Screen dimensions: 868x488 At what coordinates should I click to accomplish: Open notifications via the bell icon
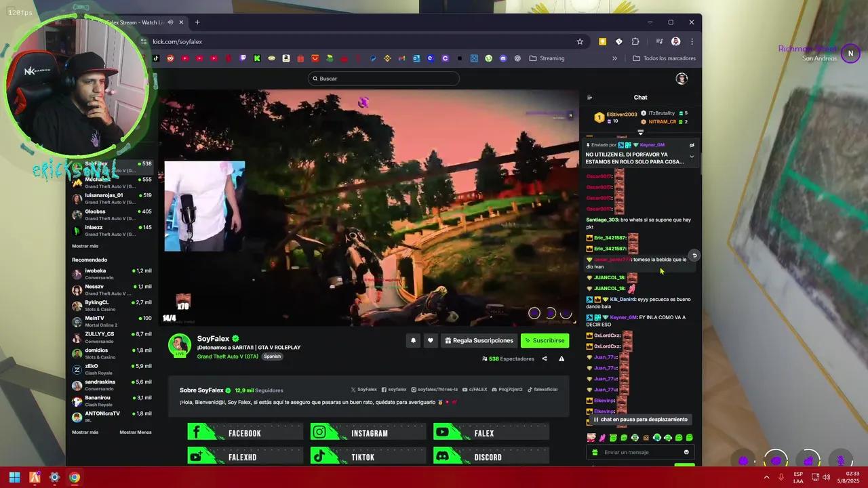(413, 340)
